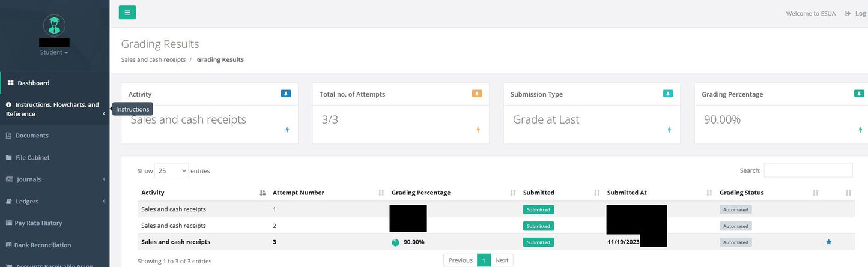Click Submitted badge for attempt 3
The height and width of the screenshot is (267, 868).
point(538,242)
